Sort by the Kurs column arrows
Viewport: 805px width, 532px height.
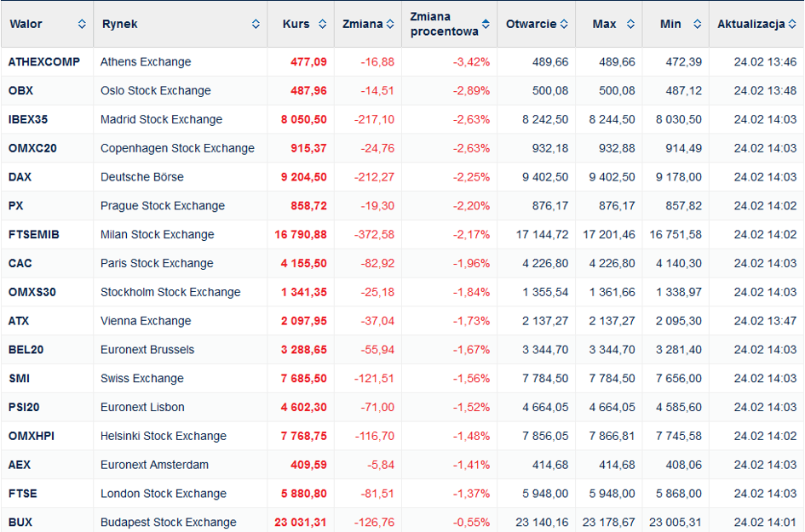tap(322, 24)
